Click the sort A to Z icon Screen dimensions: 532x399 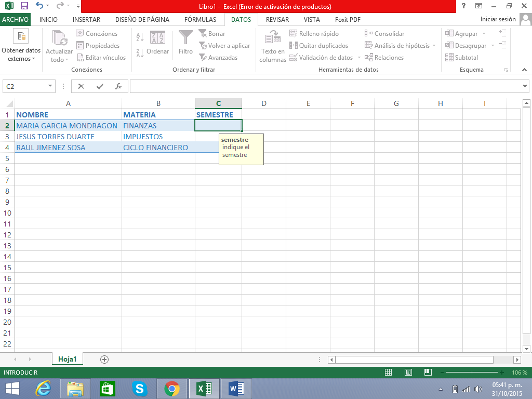tap(140, 37)
